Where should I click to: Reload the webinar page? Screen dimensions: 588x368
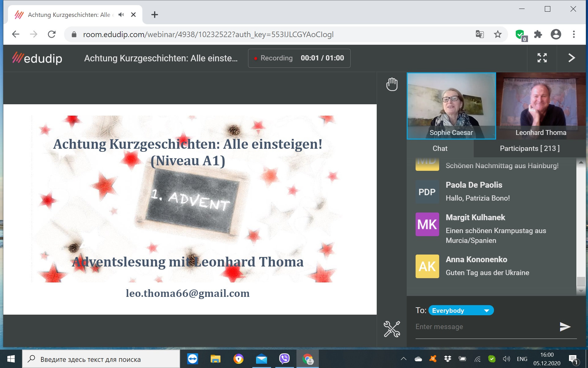52,34
